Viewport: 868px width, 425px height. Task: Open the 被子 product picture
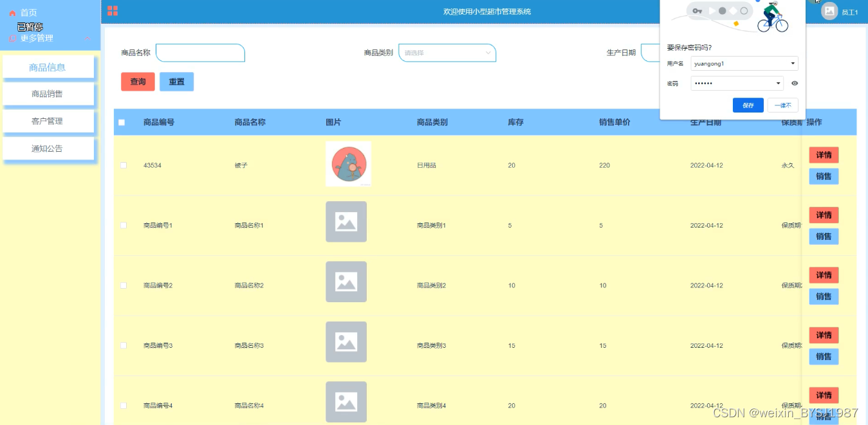click(x=348, y=164)
